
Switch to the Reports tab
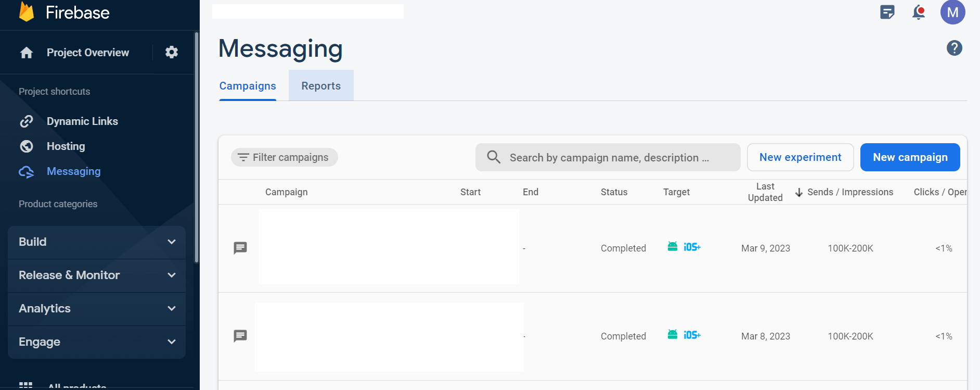coord(321,86)
